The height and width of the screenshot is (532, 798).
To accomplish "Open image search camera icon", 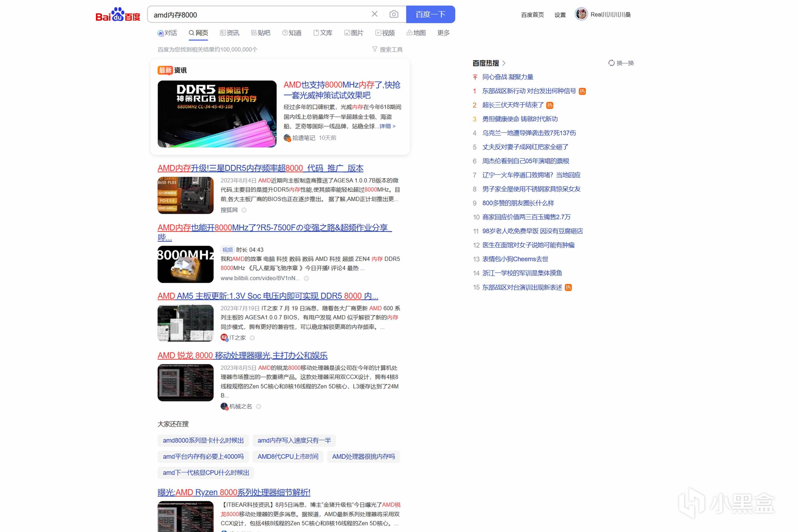I will coord(394,14).
